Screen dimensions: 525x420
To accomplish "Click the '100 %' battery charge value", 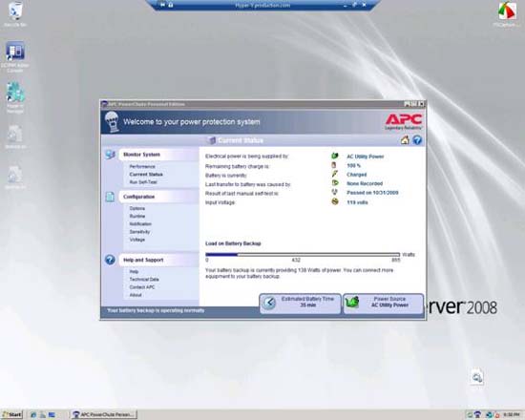I will 353,165.
